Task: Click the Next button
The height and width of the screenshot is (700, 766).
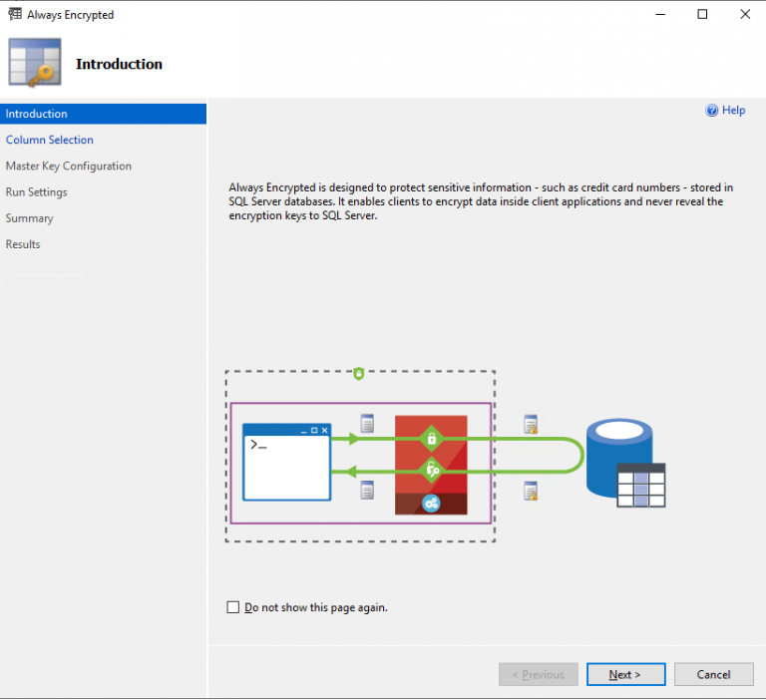Action: click(625, 675)
